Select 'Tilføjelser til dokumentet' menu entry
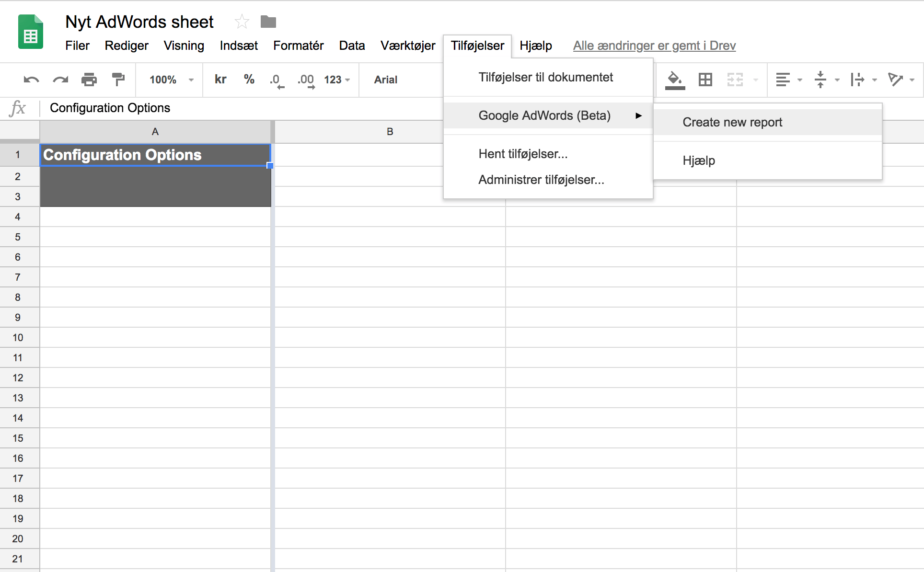The image size is (924, 572). (x=548, y=77)
